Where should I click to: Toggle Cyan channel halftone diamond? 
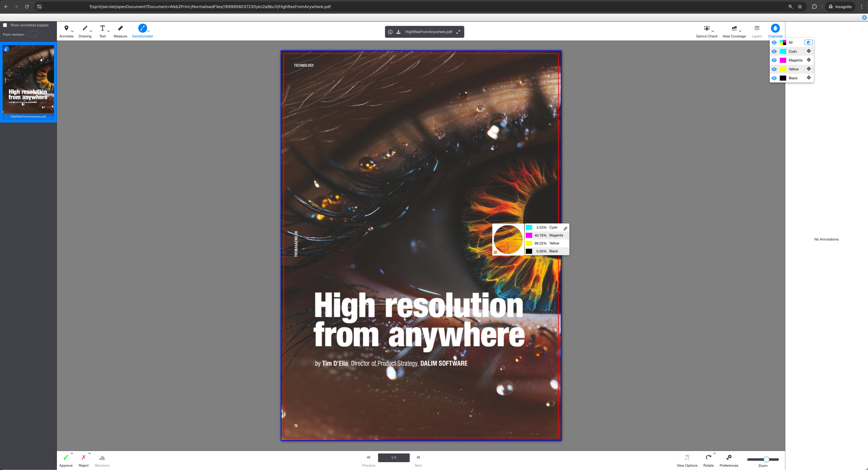[x=809, y=51]
